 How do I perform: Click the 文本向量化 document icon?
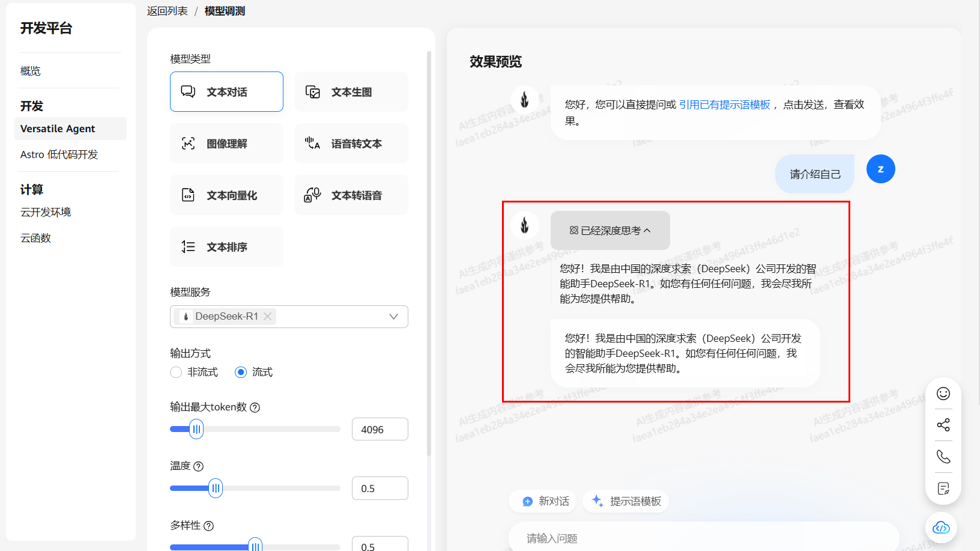[188, 195]
